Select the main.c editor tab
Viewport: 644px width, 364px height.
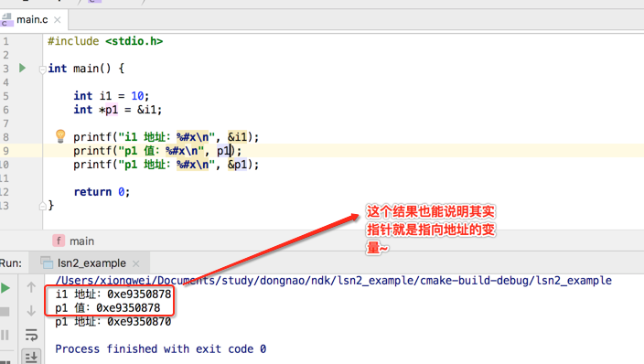click(x=32, y=19)
